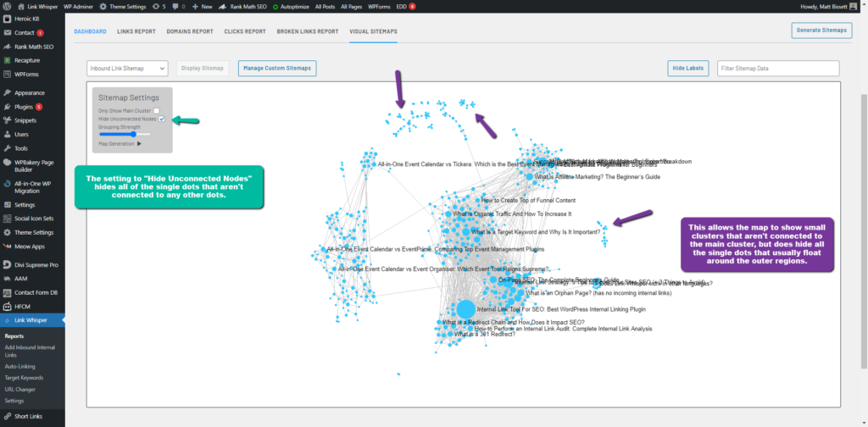Screen dimensions: 868x427
Task: Open Add Inbound Internal Links submenu link
Action: coord(30,352)
